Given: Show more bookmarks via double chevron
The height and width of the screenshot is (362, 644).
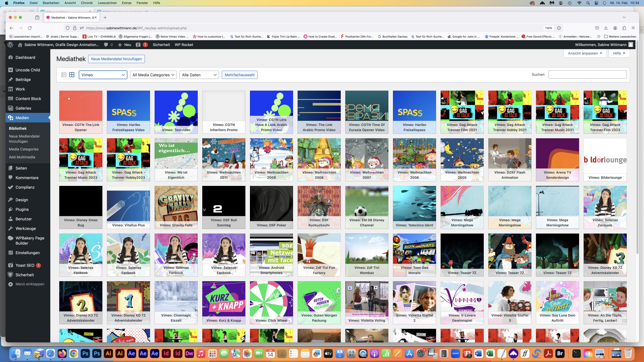Looking at the screenshot, I should pyautogui.click(x=598, y=36).
